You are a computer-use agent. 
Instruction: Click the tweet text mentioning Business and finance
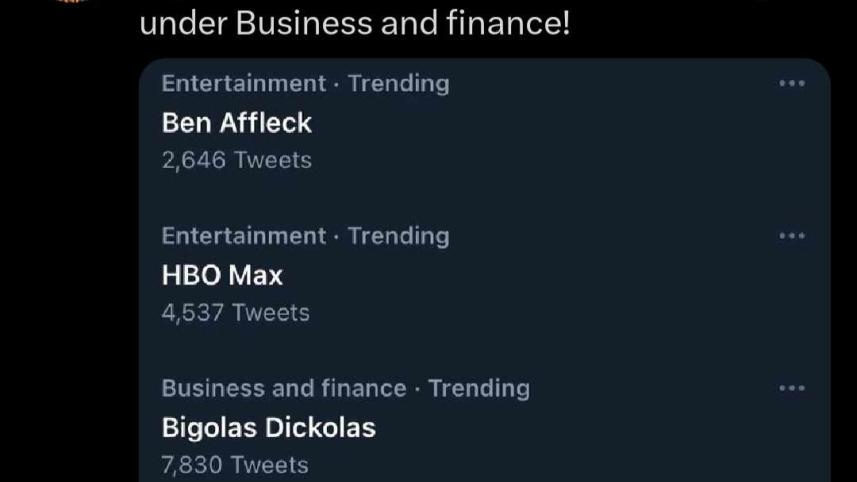[355, 24]
